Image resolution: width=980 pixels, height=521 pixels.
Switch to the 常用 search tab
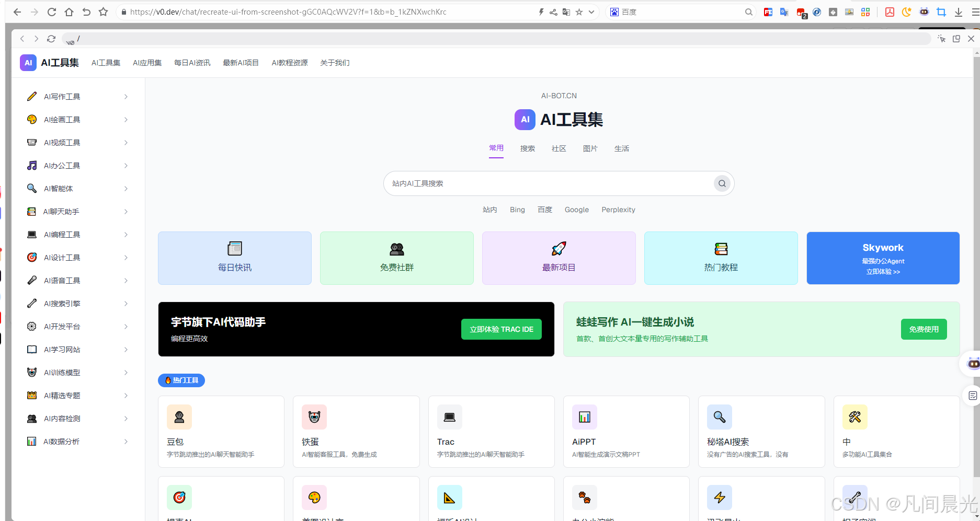point(496,148)
